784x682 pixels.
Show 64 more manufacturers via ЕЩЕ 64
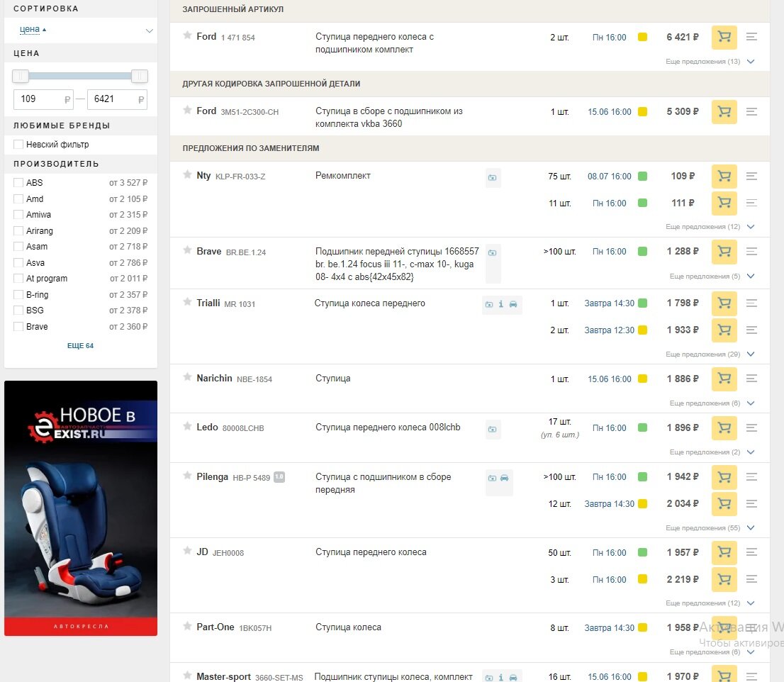point(81,345)
